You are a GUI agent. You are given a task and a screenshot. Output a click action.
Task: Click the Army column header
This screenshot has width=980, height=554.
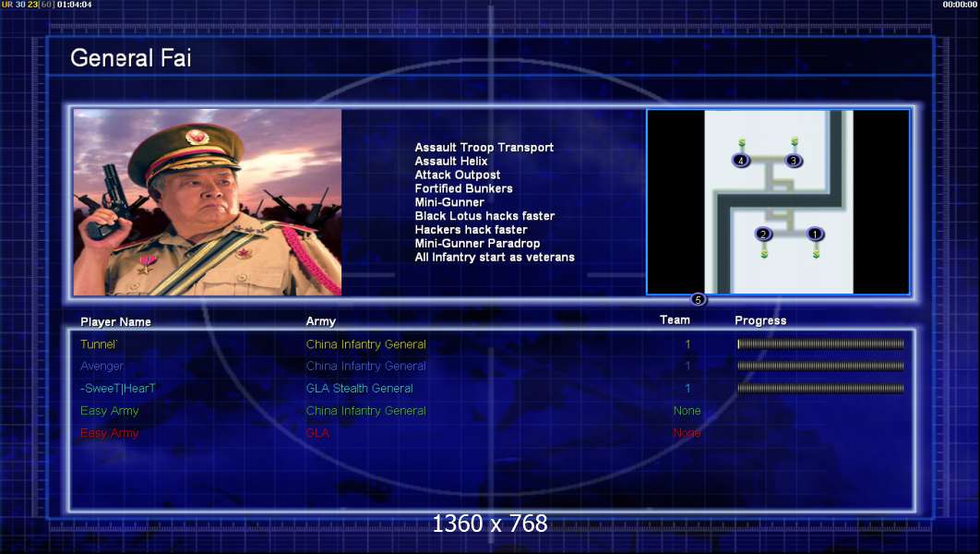click(x=320, y=321)
